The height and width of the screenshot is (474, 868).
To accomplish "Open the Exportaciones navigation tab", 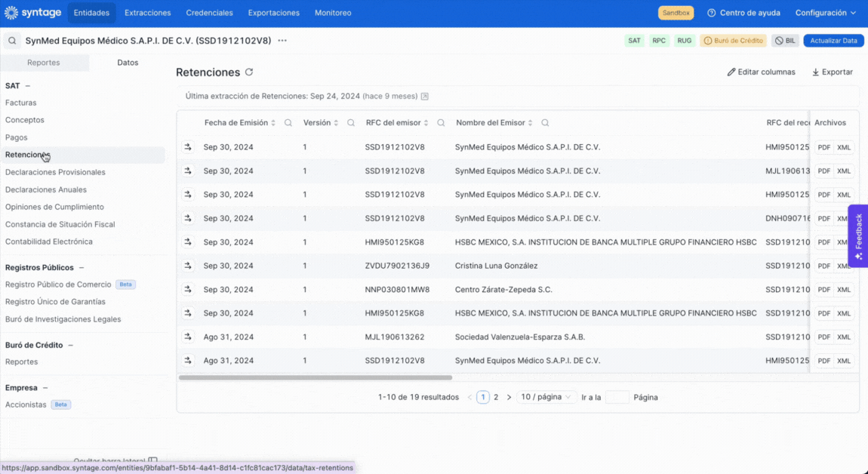I will [x=273, y=13].
